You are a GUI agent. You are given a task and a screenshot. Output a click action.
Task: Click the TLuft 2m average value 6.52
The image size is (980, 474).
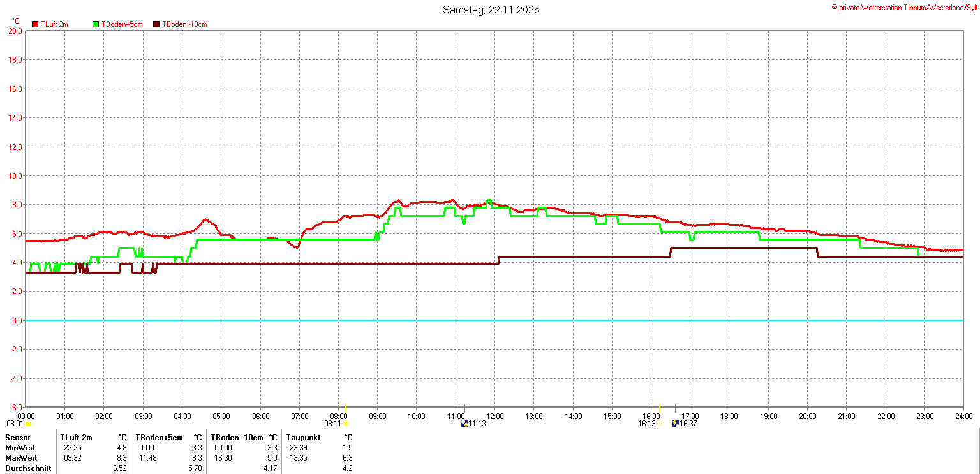pyautogui.click(x=118, y=468)
